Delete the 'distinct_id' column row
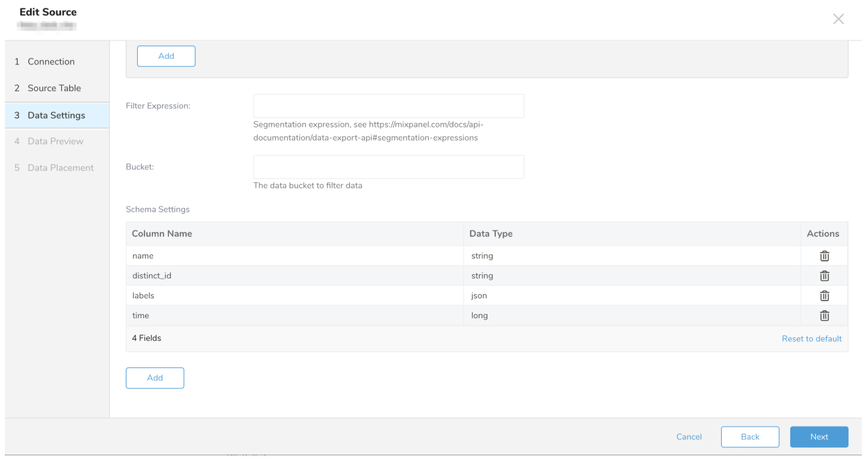The width and height of the screenshot is (868, 459). 824,276
